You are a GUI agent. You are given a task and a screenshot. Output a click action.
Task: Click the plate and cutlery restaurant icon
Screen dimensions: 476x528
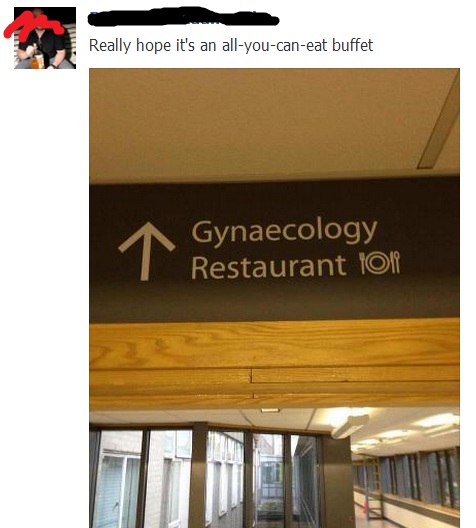[380, 263]
